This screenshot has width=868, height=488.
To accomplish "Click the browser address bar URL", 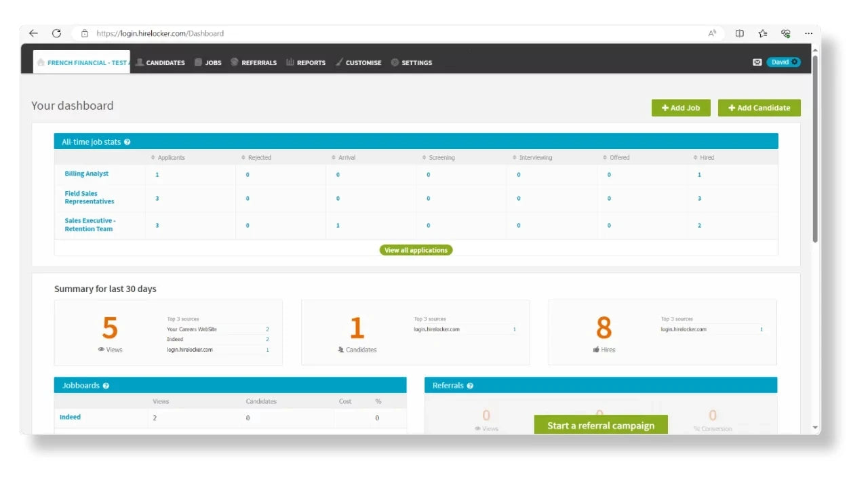I will [160, 33].
